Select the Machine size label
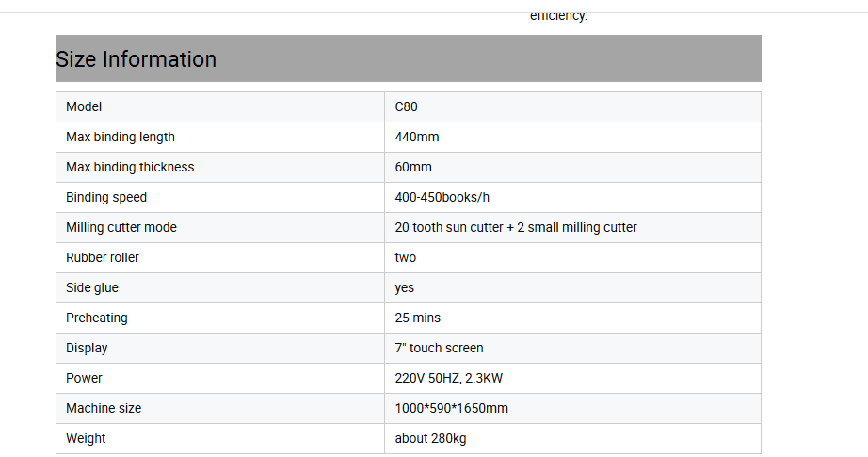 point(104,408)
